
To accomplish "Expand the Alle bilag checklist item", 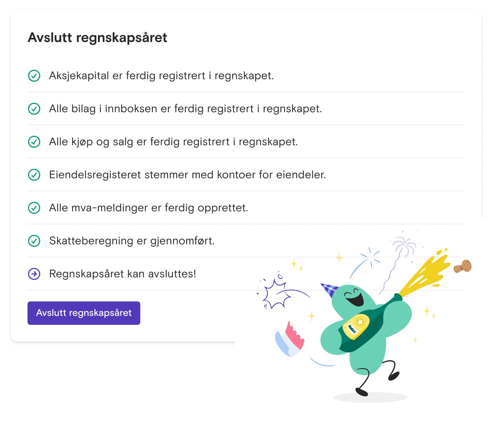I will pos(186,108).
